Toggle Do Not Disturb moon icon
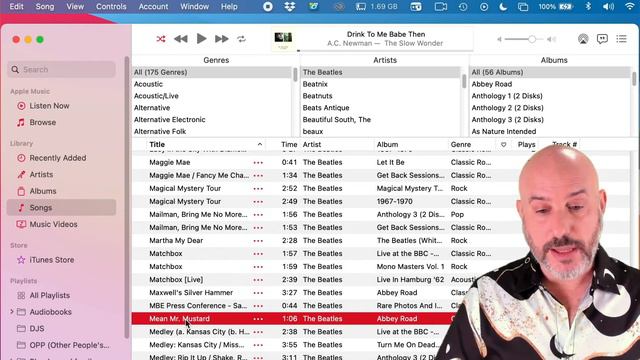640x360 pixels. [503, 7]
